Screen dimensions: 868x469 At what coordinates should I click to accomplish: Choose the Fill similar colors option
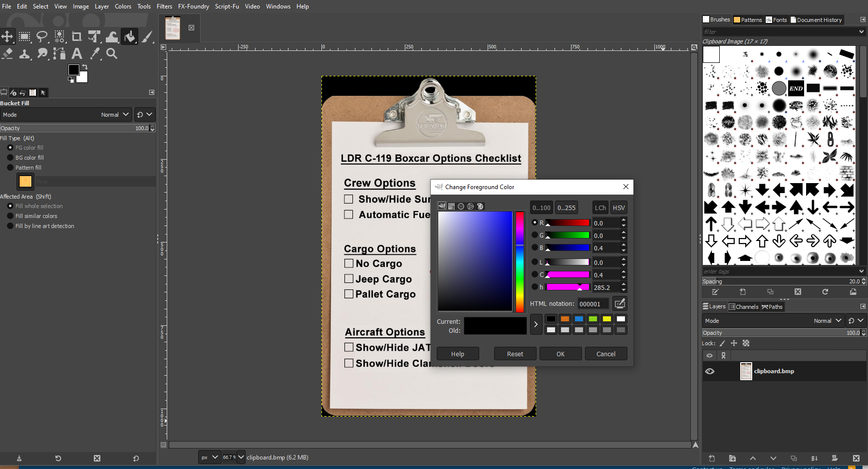point(10,216)
